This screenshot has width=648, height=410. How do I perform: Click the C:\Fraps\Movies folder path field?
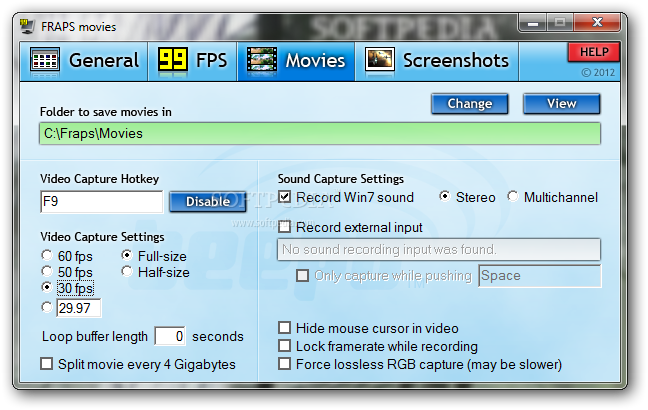coord(320,133)
